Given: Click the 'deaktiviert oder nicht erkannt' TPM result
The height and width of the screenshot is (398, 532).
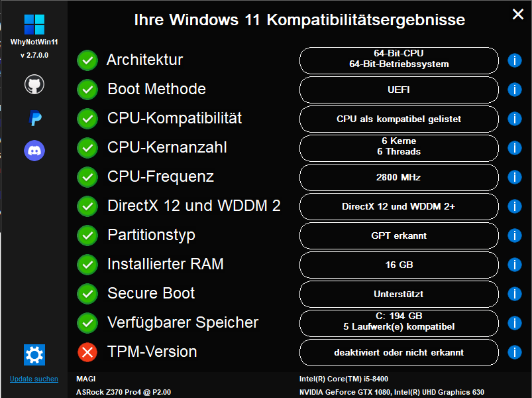Looking at the screenshot, I should point(399,352).
